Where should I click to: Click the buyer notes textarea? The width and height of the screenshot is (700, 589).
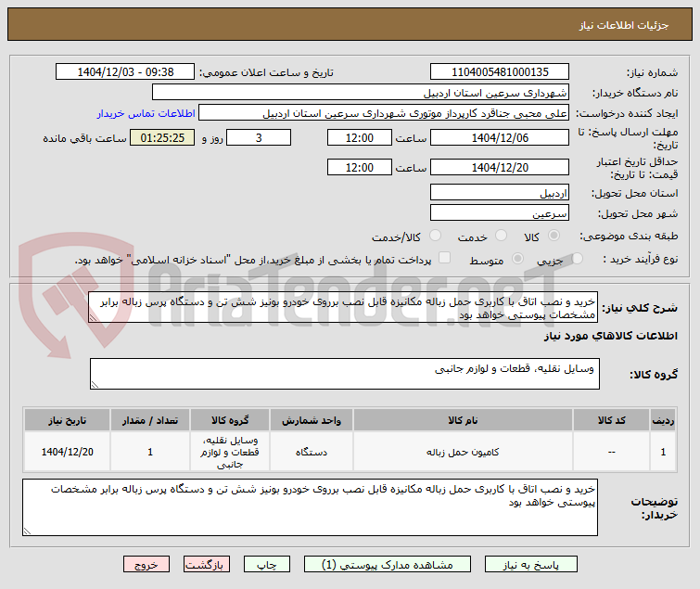pyautogui.click(x=310, y=507)
